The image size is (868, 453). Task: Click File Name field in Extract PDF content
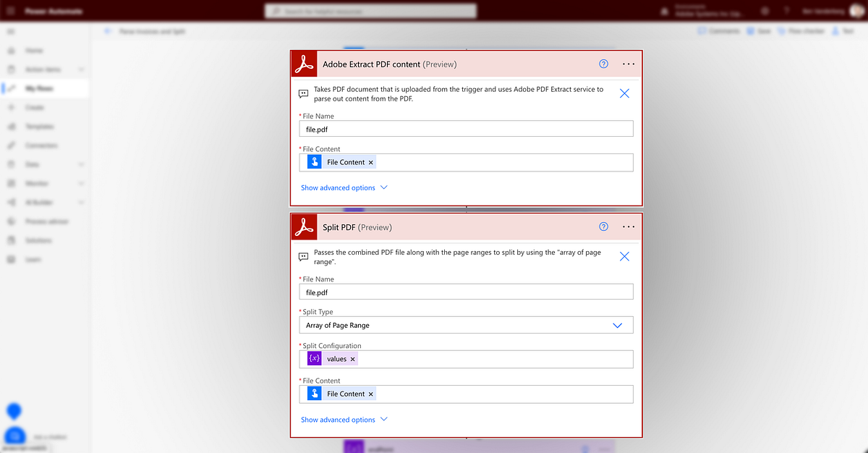tap(467, 129)
